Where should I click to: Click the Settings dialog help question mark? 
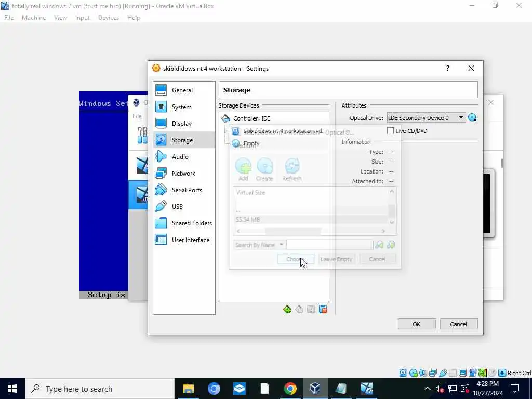point(448,68)
